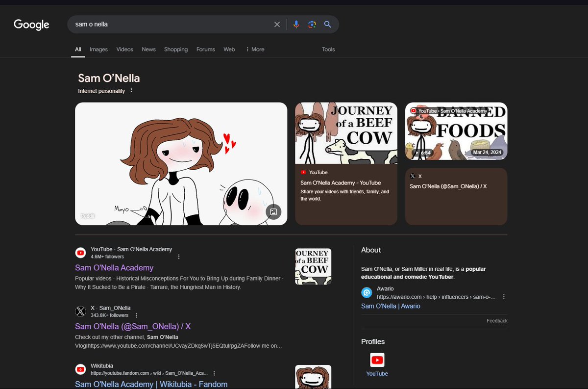The height and width of the screenshot is (389, 588).
Task: Open the thumbnail beside the Wikitubia result
Action: (x=313, y=377)
